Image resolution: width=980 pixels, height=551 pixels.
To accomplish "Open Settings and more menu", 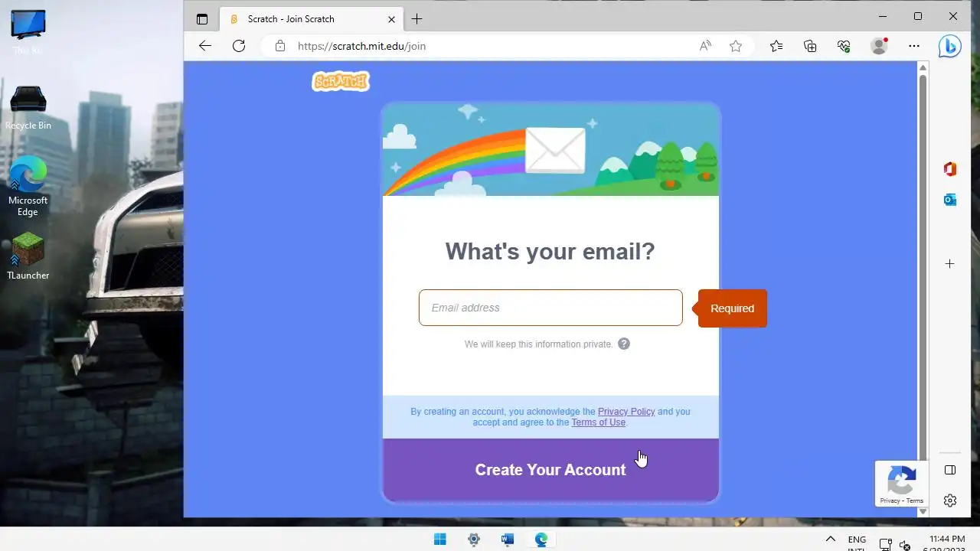I will click(914, 46).
